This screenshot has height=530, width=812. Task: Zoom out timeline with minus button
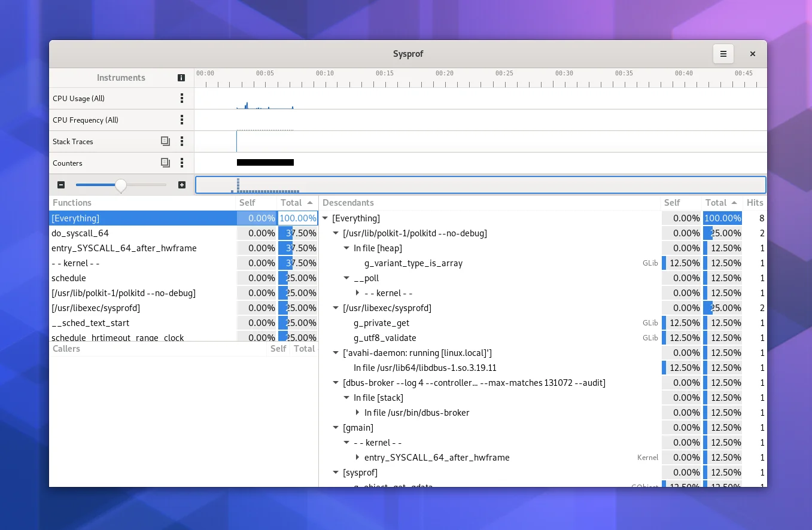(61, 185)
